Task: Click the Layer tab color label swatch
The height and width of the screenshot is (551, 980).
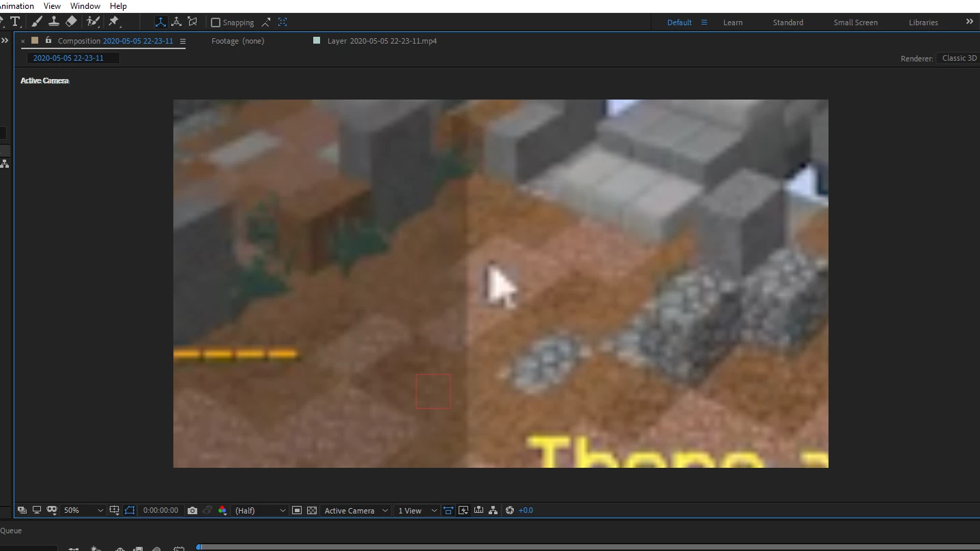Action: (317, 40)
